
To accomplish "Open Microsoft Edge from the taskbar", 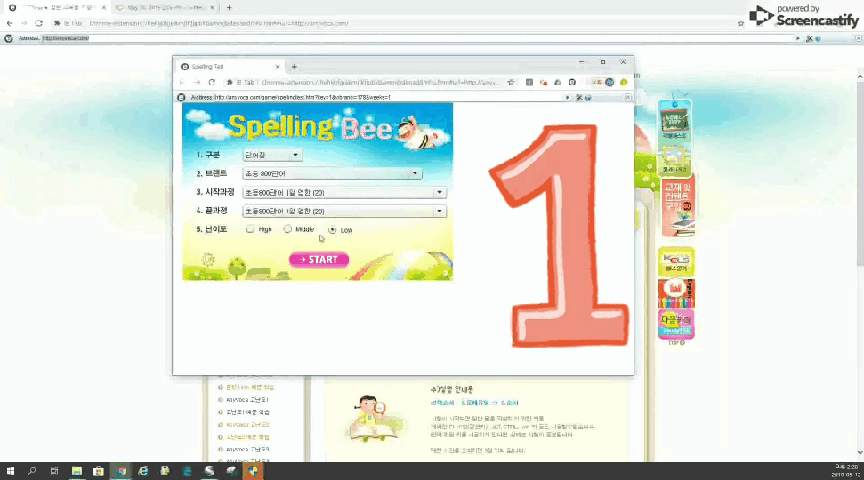I will (187, 471).
